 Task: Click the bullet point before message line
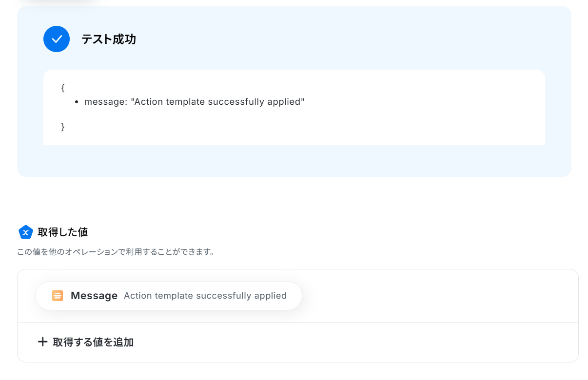(78, 102)
